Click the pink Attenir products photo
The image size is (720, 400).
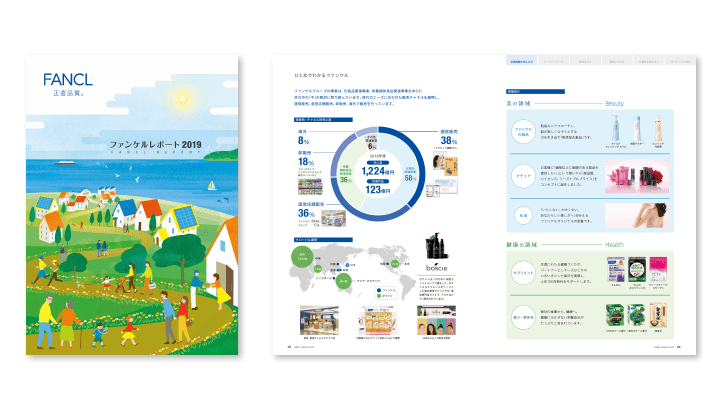coord(637,176)
